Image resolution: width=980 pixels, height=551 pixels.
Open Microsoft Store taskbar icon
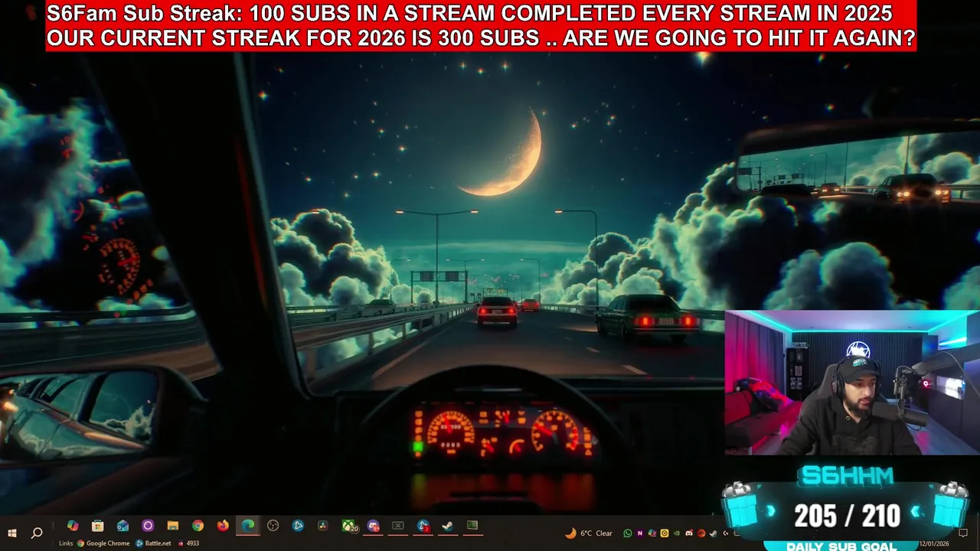point(97,526)
